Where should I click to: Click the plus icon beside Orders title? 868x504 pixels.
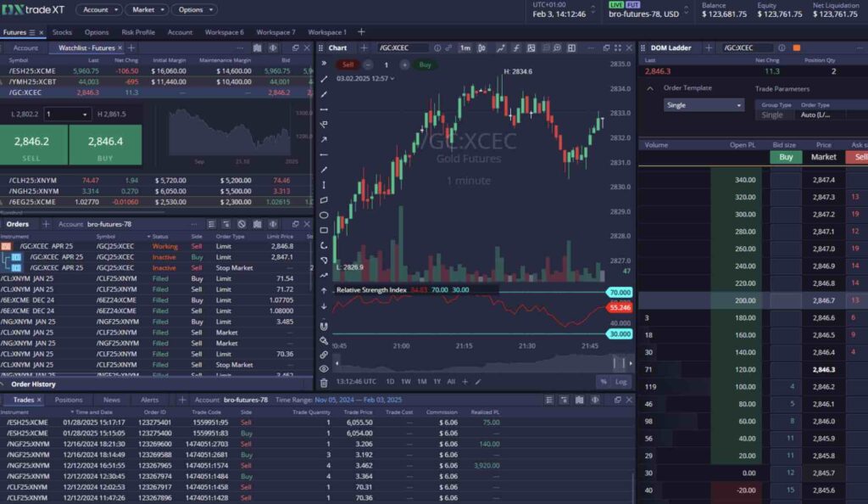(x=46, y=224)
